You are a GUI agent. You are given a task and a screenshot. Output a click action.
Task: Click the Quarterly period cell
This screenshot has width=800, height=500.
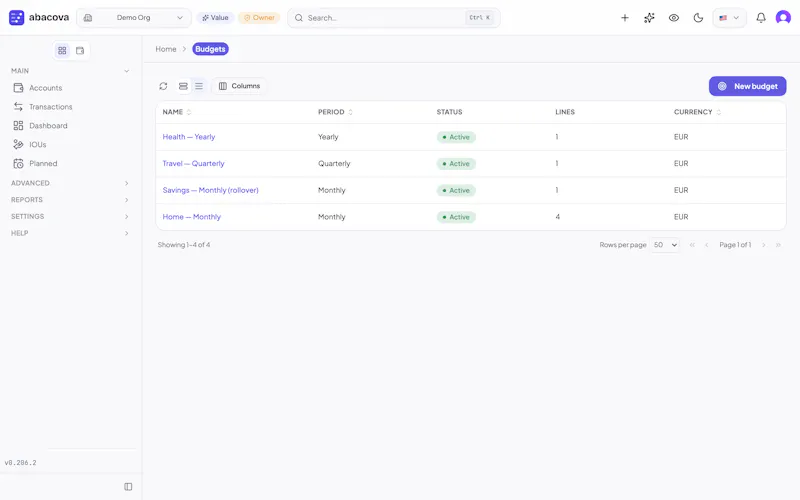click(x=334, y=163)
